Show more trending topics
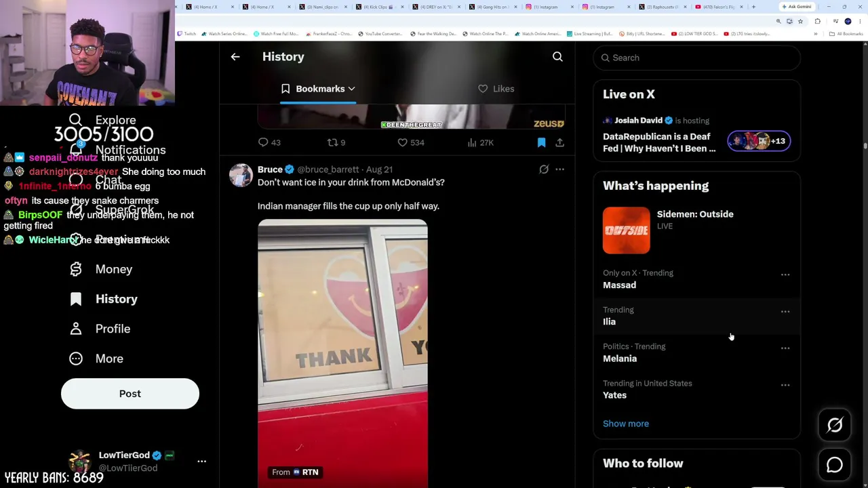Screen dimensions: 868x488 point(626,424)
